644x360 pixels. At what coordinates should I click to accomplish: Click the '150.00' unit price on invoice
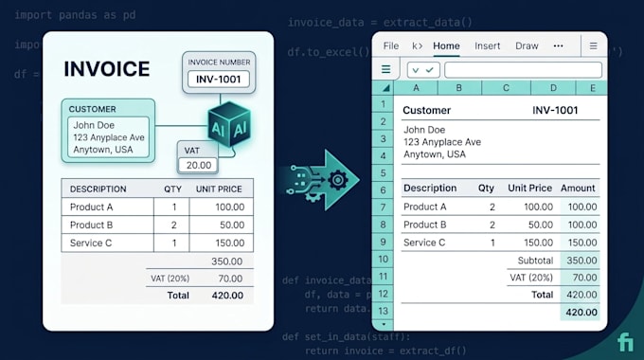tap(229, 243)
